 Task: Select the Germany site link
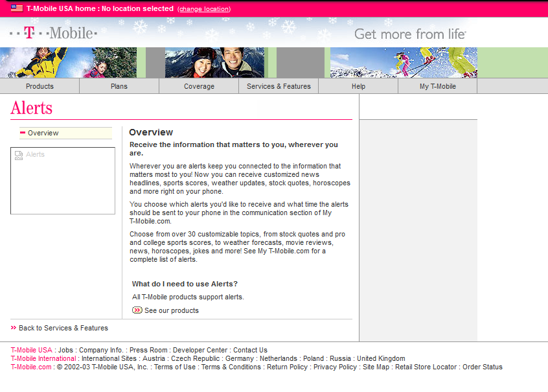(x=240, y=358)
